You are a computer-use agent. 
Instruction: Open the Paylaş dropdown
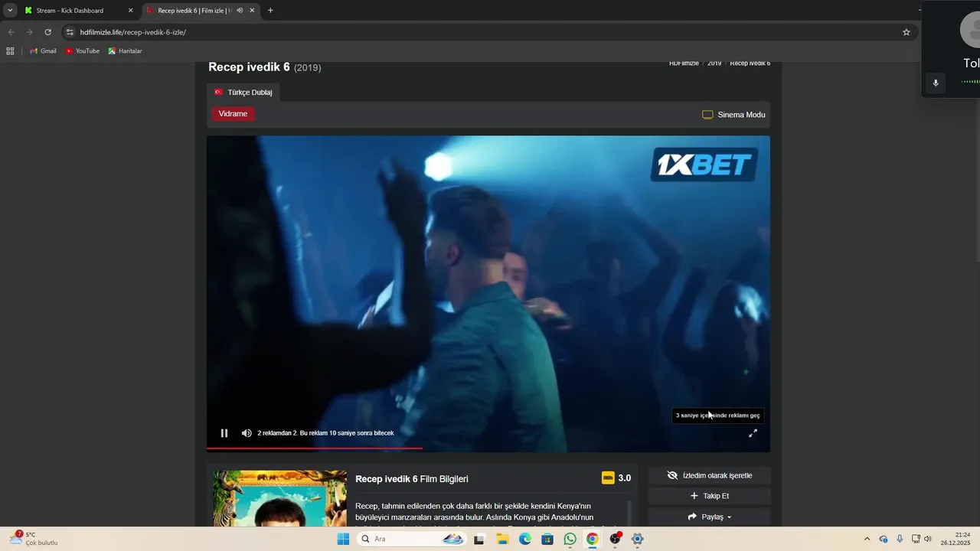(709, 517)
